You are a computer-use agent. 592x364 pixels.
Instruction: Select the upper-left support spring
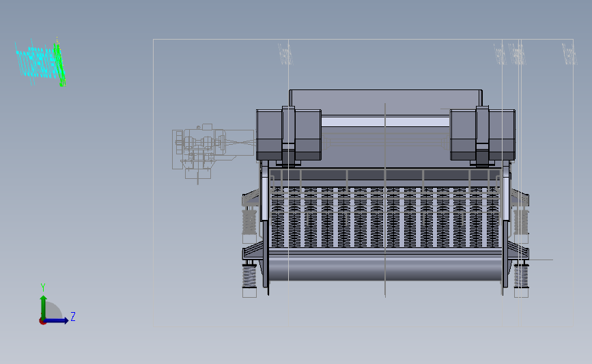tap(249, 222)
